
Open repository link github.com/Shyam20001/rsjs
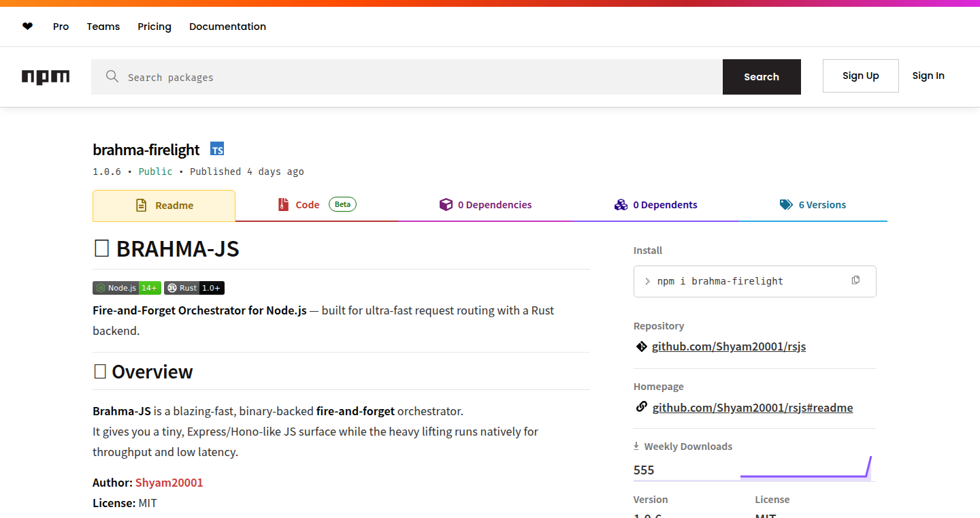pos(729,346)
